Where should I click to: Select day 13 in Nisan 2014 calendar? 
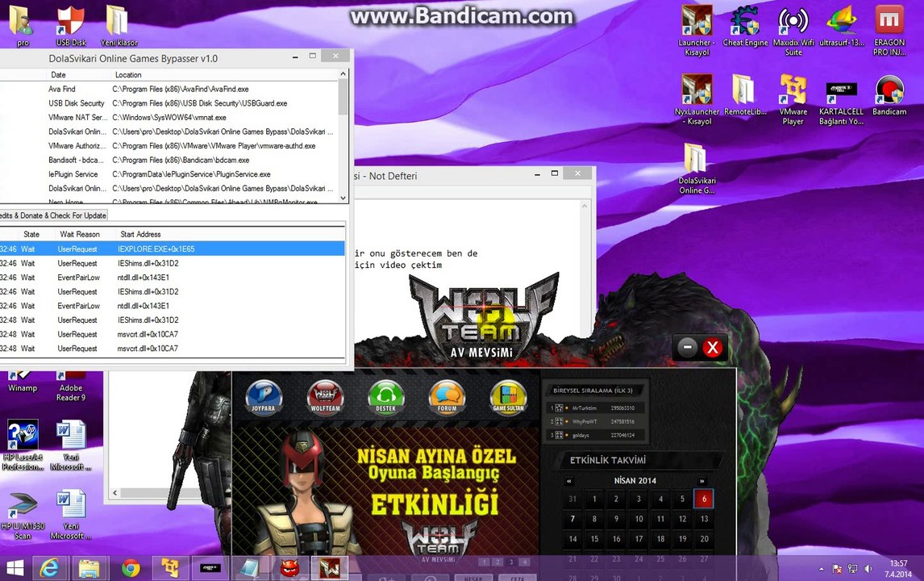704,519
